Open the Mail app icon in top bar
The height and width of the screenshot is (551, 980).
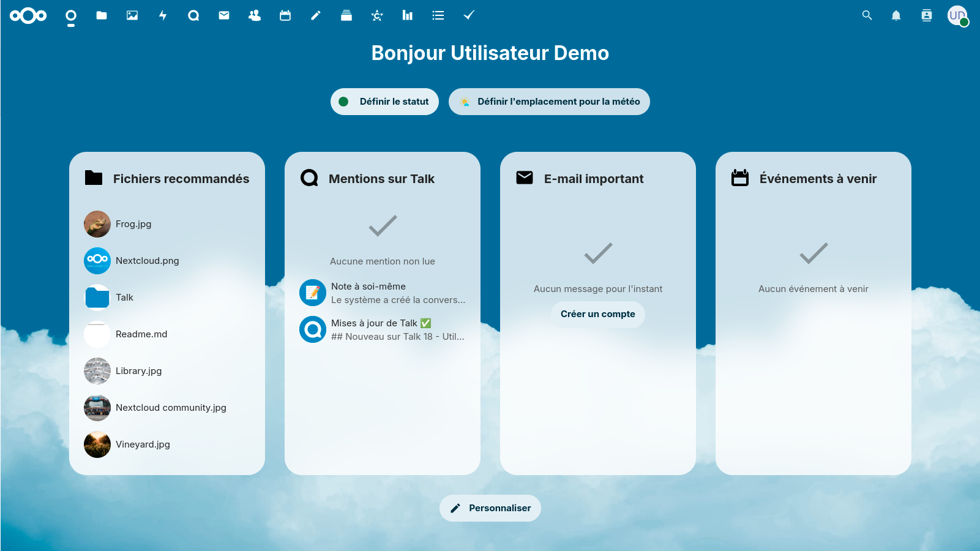pyautogui.click(x=224, y=16)
